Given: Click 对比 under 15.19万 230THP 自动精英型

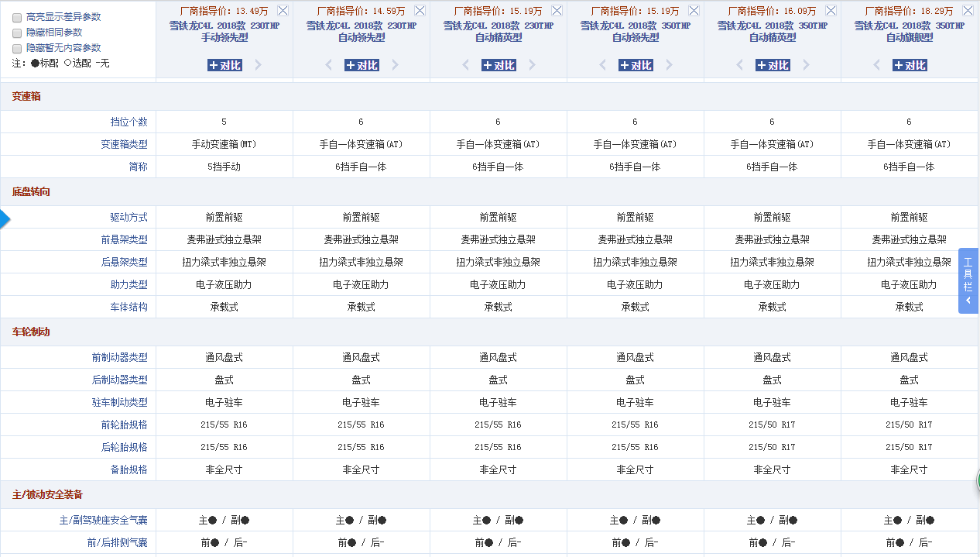Looking at the screenshot, I should 499,65.
